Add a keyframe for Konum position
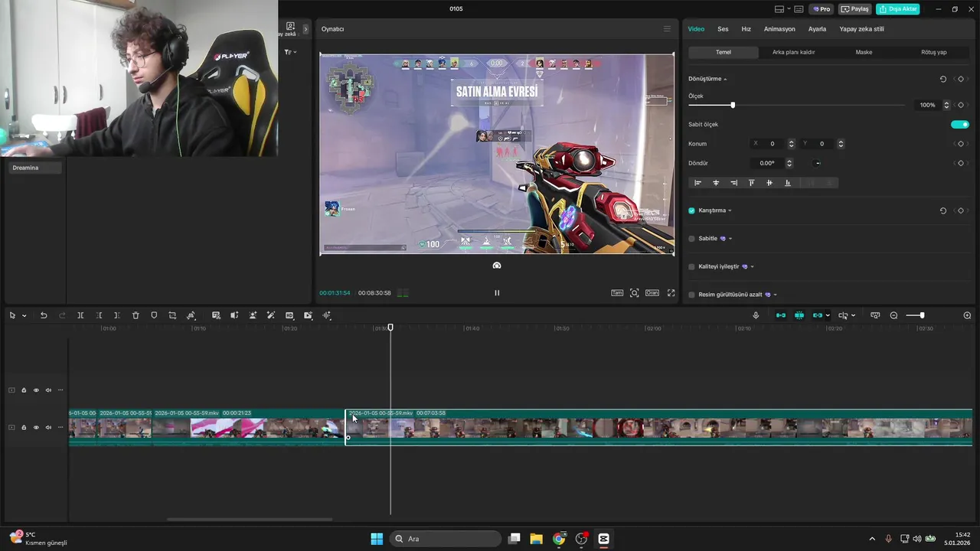Viewport: 980px width, 551px height. point(961,144)
